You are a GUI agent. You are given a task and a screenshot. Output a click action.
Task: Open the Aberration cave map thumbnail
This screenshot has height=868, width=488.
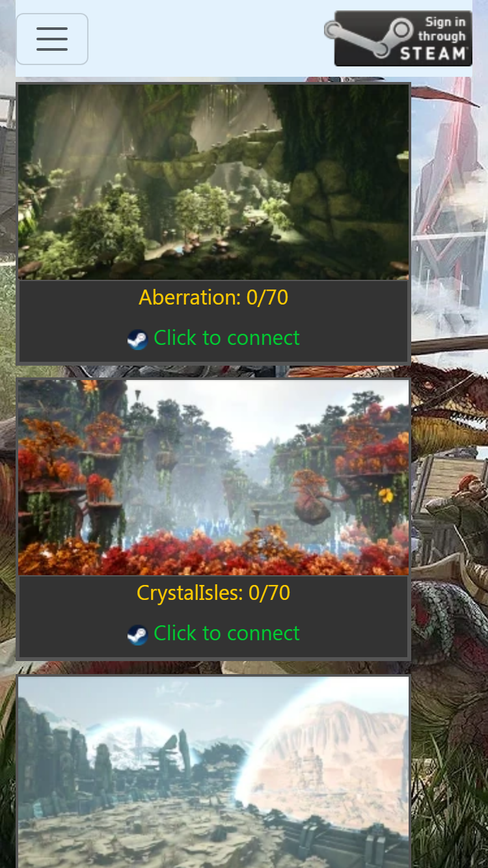(x=213, y=182)
